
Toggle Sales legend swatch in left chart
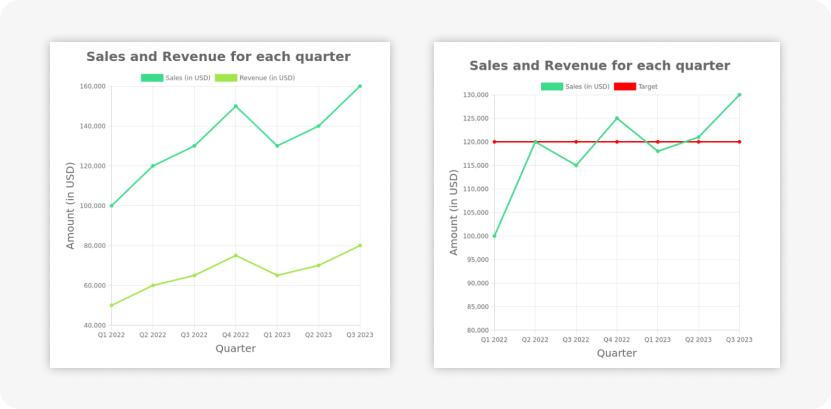152,78
